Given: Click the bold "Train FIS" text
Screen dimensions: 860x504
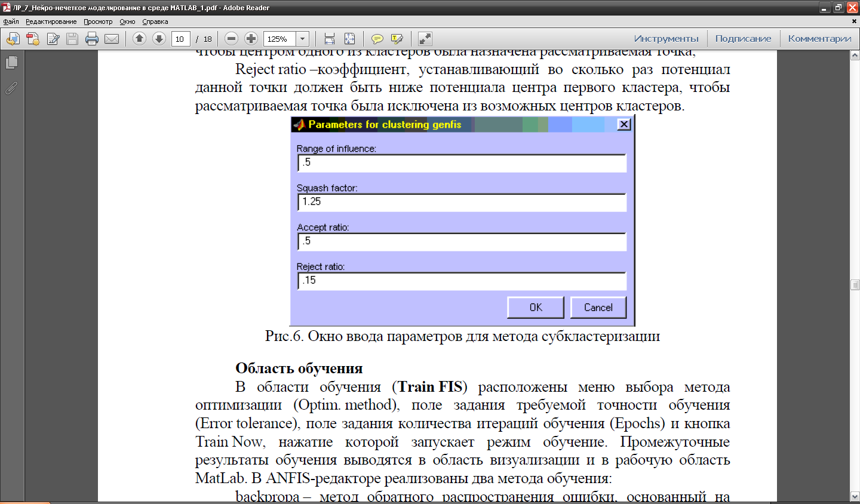Looking at the screenshot, I should pyautogui.click(x=430, y=387).
